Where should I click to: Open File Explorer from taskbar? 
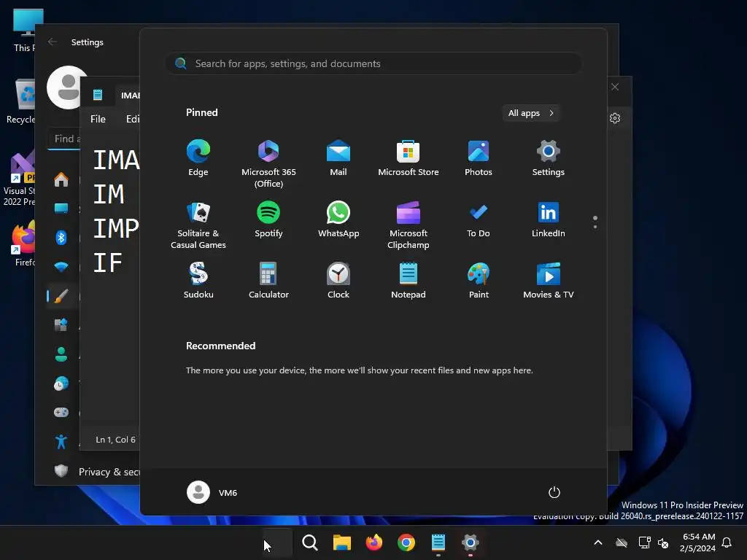click(341, 542)
